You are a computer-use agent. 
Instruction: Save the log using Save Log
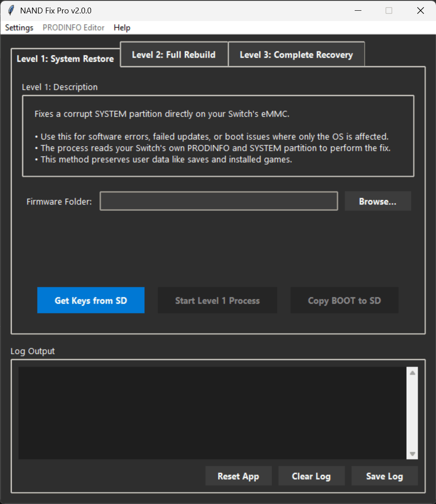(x=385, y=476)
